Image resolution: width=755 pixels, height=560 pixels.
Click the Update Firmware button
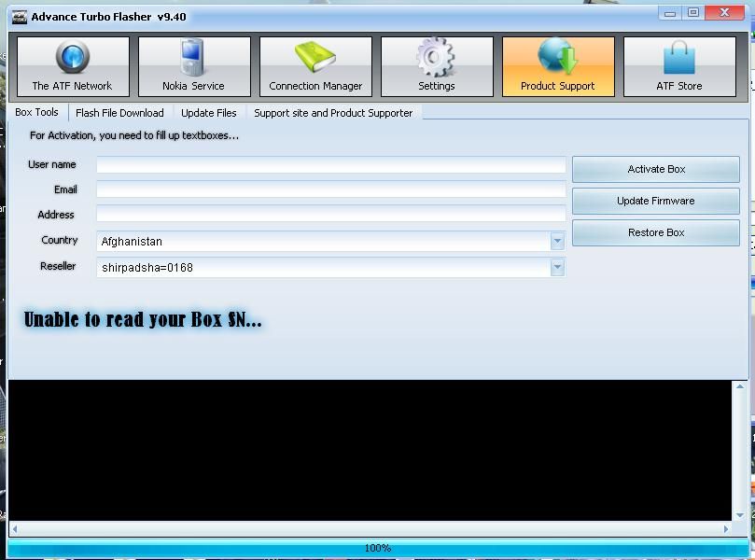[656, 201]
